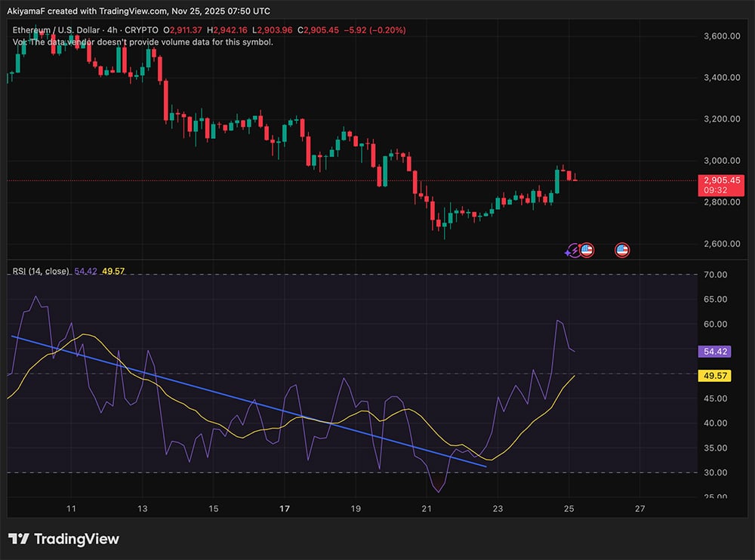Click the date label 25 on the time axis
Screen dimensions: 755x560
[569, 509]
